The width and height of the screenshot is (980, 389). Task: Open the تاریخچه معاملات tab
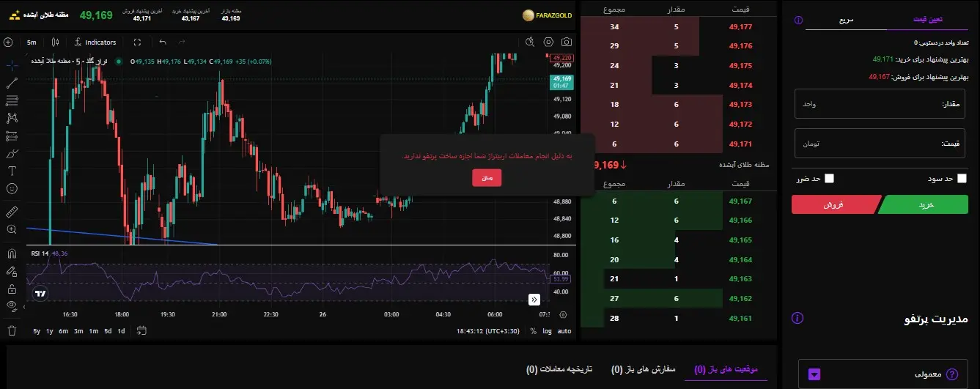pos(559,369)
